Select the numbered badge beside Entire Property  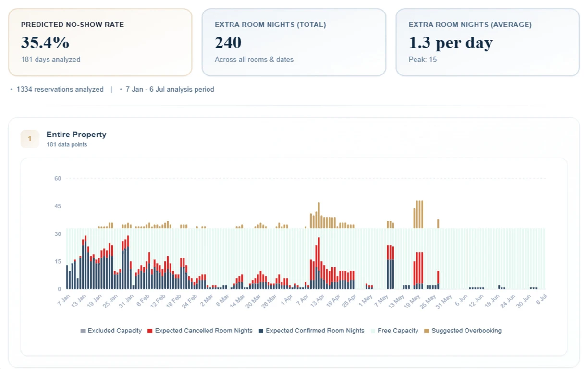pos(30,138)
